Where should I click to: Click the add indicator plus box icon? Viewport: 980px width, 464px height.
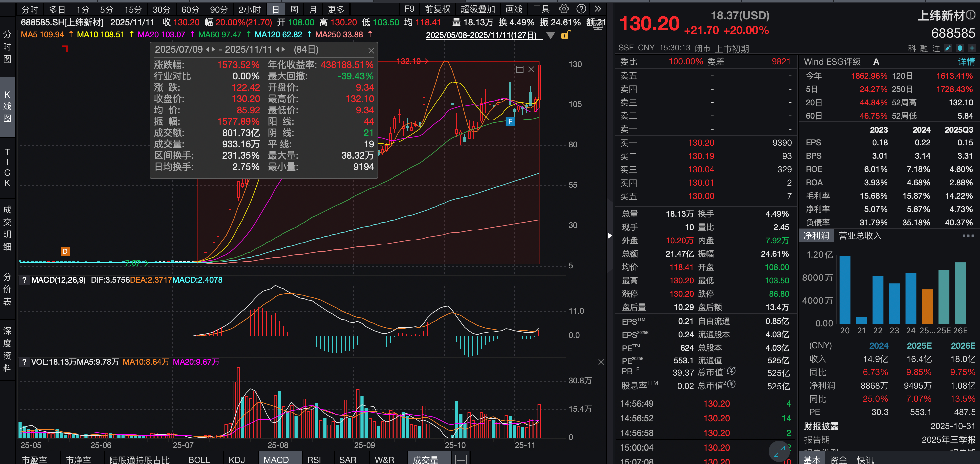click(461, 459)
